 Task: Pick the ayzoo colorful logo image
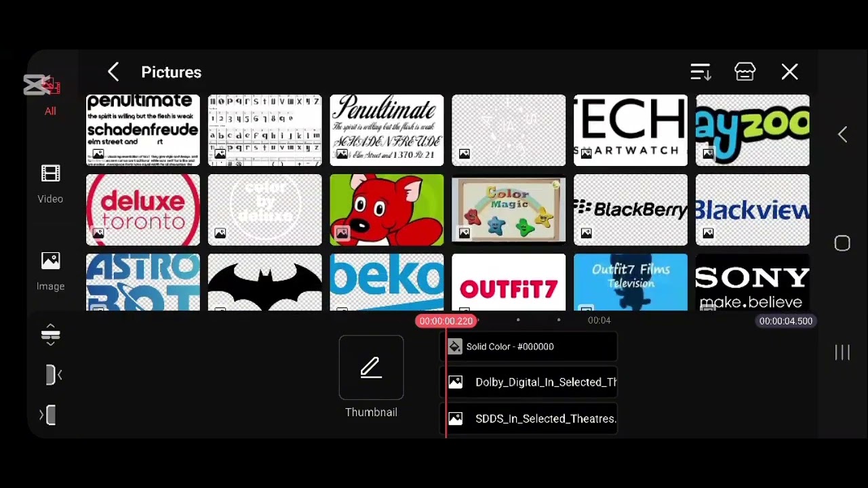753,130
